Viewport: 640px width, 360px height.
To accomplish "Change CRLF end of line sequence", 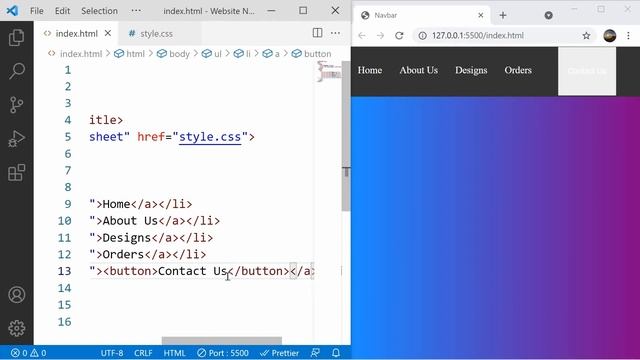I will 143,353.
